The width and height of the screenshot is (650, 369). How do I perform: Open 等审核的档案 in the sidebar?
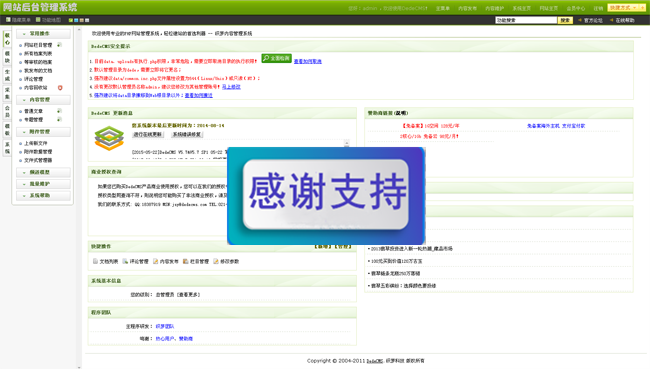38,62
